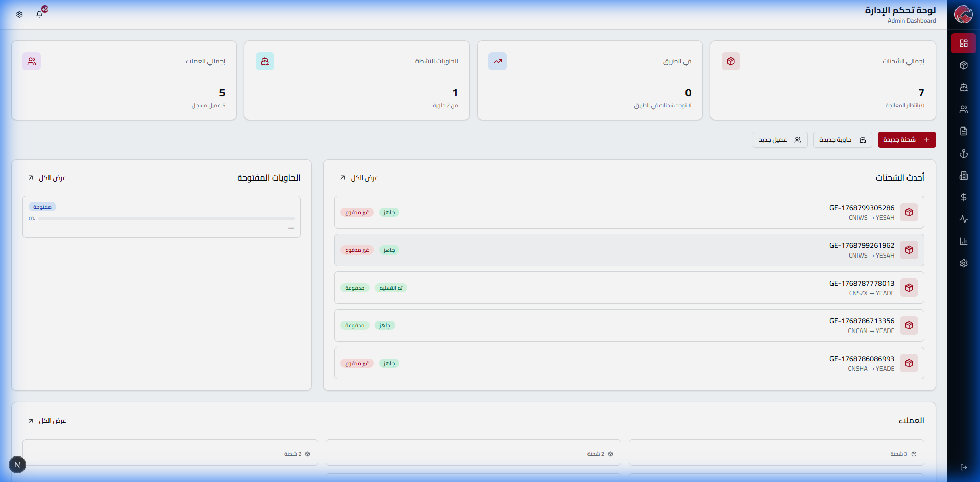Viewport: 980px width, 482px height.
Task: Click 'عرض الكل' in latest shipments panel
Action: (359, 178)
